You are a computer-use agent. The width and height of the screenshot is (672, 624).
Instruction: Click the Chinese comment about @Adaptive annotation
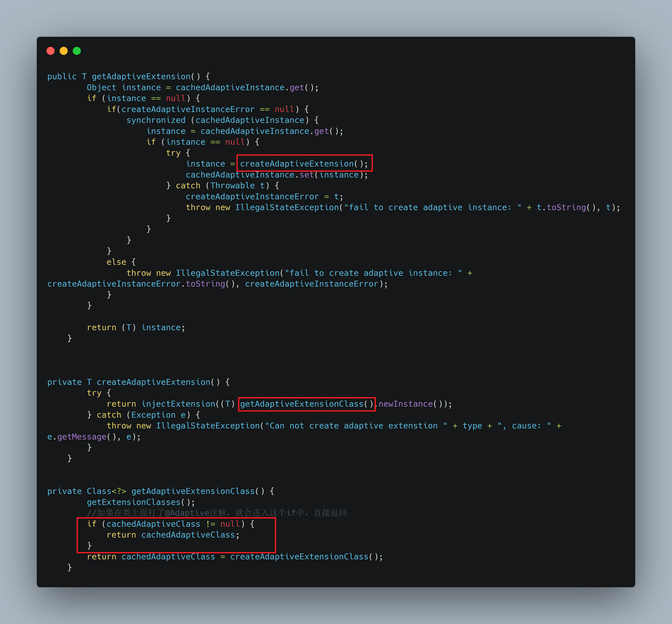click(216, 513)
